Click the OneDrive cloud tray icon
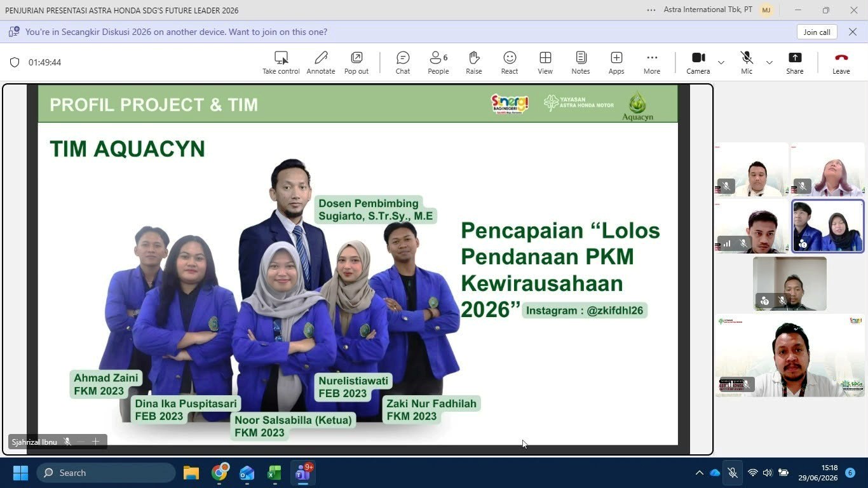 point(715,473)
